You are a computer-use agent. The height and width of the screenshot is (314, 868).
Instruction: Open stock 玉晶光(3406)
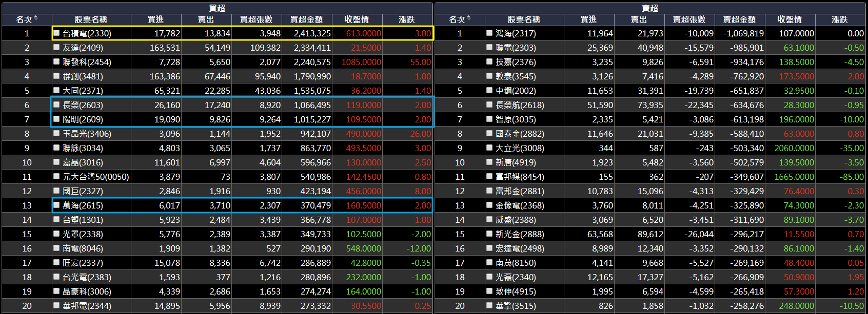(x=87, y=134)
